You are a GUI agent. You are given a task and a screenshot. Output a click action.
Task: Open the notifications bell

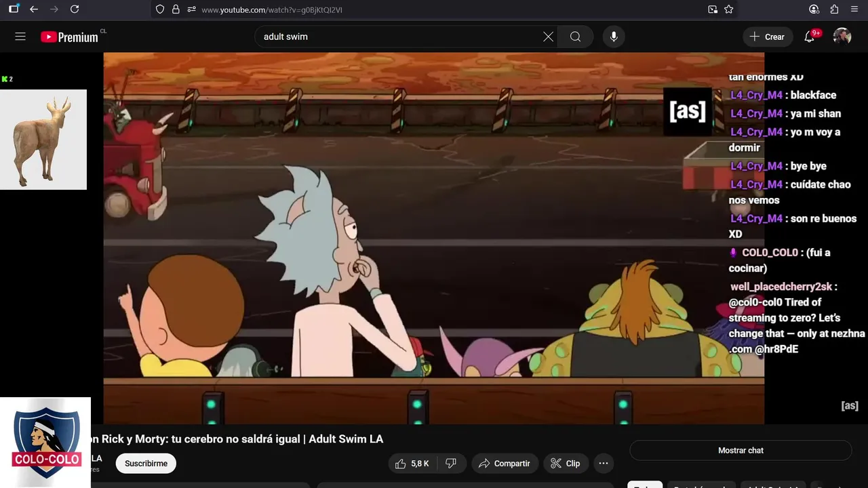(x=810, y=37)
